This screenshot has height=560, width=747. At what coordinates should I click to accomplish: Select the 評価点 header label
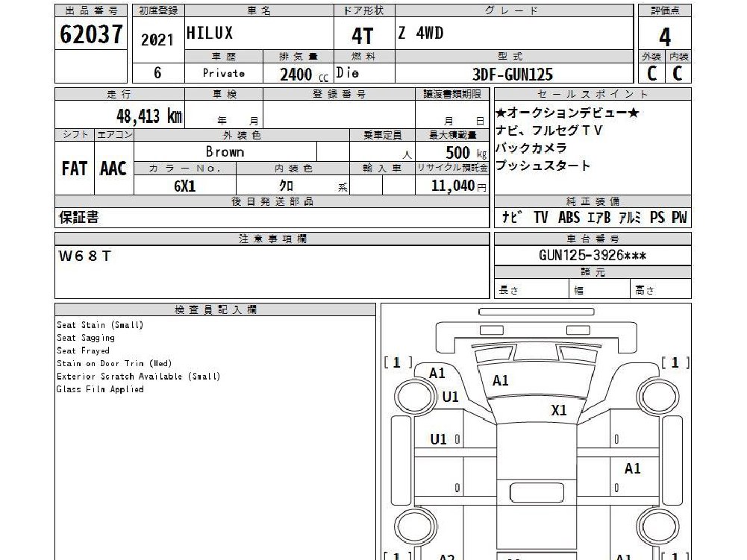click(665, 10)
